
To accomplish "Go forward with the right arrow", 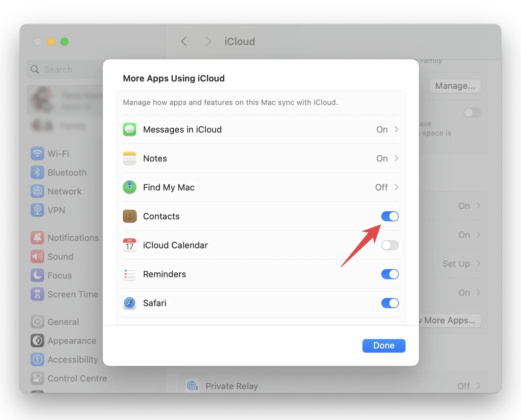I will 208,41.
